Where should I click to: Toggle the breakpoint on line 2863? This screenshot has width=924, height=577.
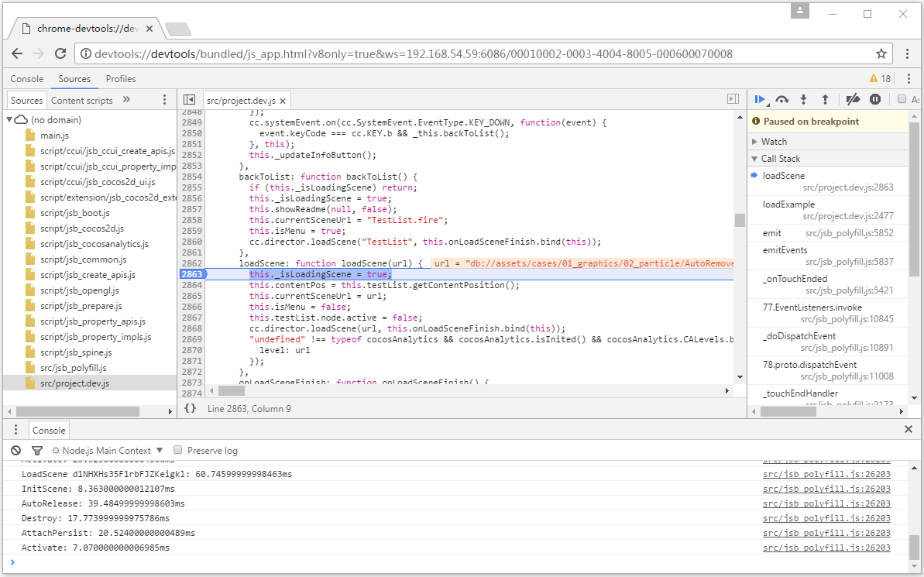191,273
